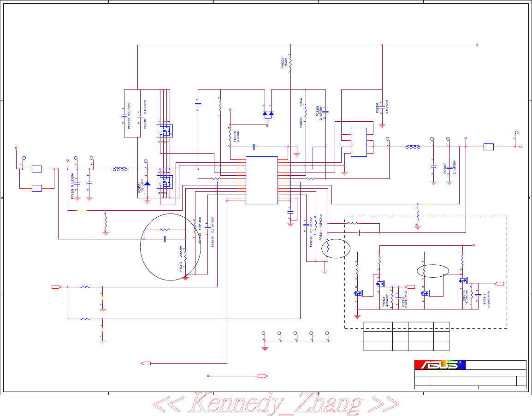
Task: Select the PD6301 diode symbol
Action: pos(147,183)
